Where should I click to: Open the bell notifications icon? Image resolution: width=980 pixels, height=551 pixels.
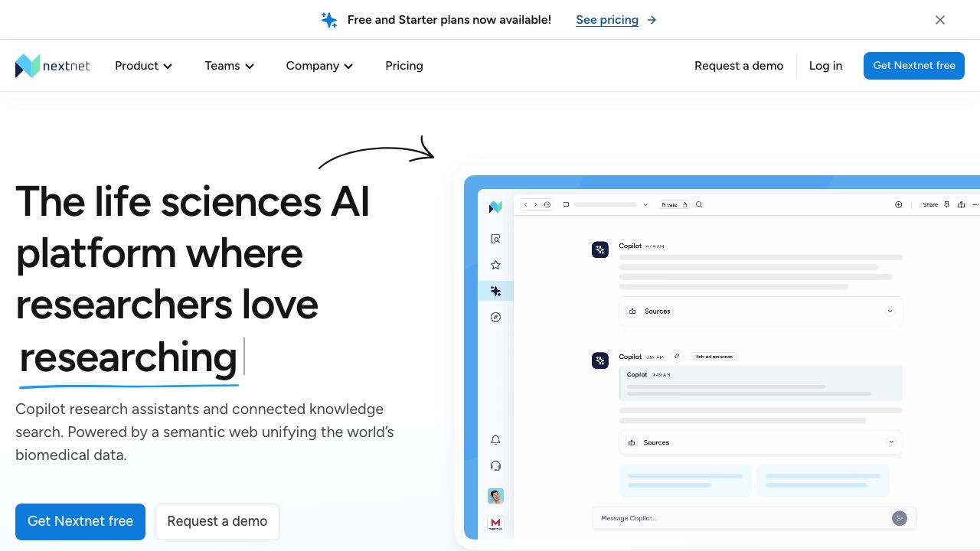pos(495,439)
